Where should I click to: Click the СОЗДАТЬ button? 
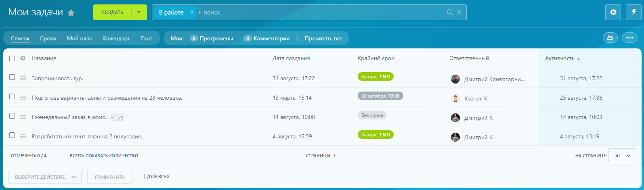[x=112, y=13]
